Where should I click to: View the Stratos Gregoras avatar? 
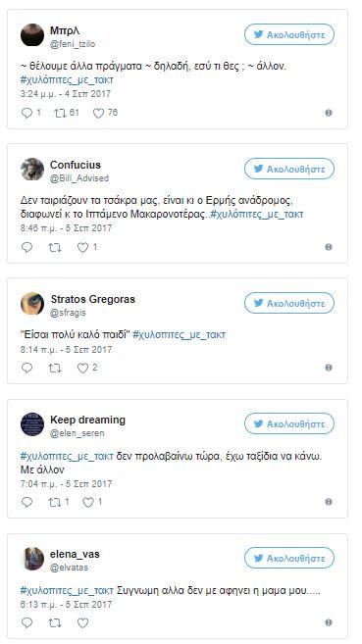(32, 304)
